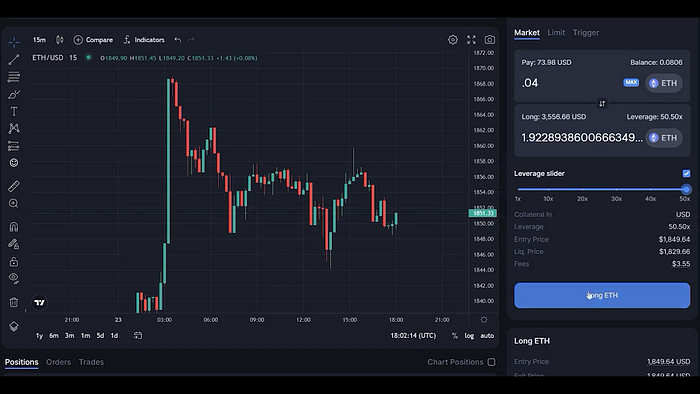Screen dimensions: 700x394
Task: Redo the chart action
Action: 191,40
